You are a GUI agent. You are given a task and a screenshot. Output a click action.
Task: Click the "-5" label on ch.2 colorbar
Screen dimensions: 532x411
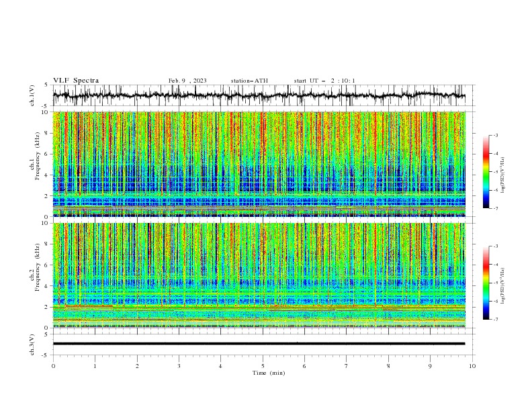coord(496,283)
